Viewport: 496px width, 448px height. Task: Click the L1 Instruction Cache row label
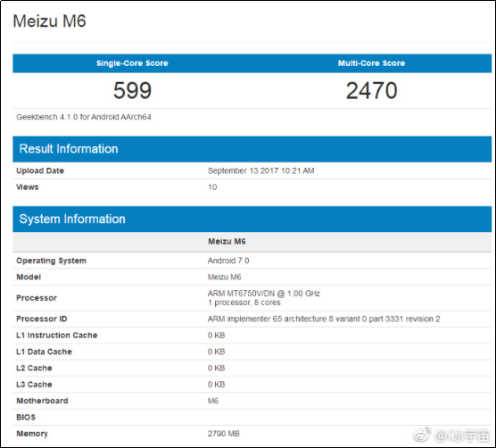coord(56,336)
